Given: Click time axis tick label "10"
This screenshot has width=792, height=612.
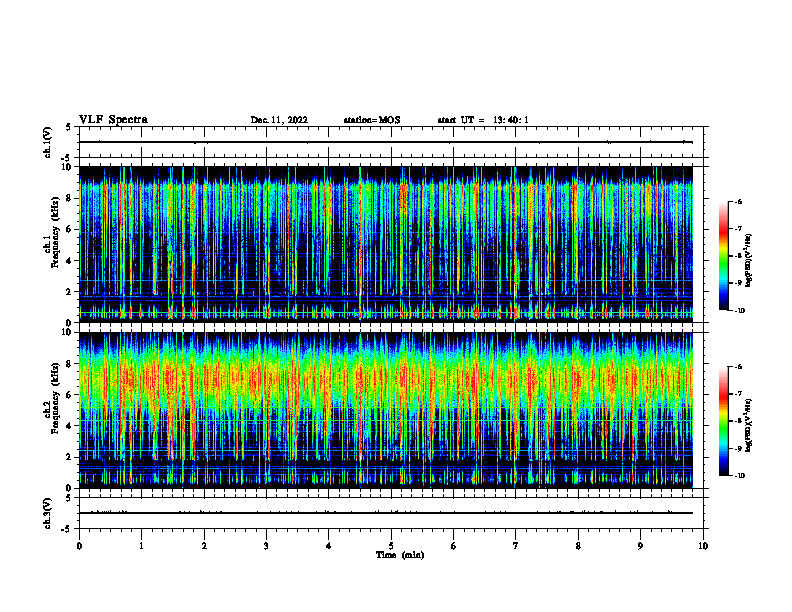Looking at the screenshot, I should [x=703, y=546].
